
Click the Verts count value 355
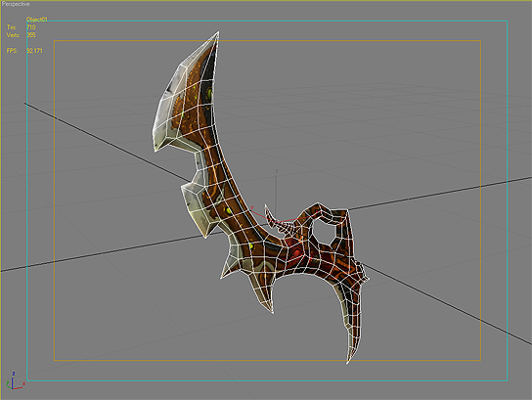tap(31, 35)
